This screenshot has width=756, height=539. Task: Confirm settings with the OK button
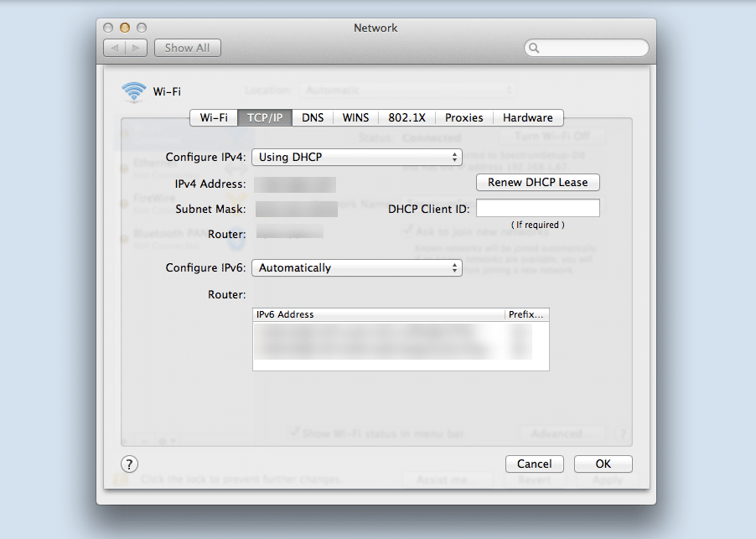[603, 464]
